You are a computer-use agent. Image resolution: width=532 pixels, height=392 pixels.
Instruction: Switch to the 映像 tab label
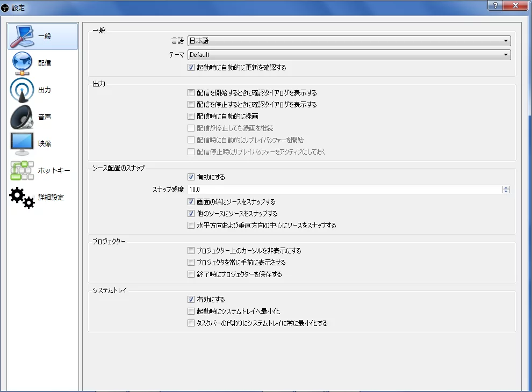click(45, 143)
